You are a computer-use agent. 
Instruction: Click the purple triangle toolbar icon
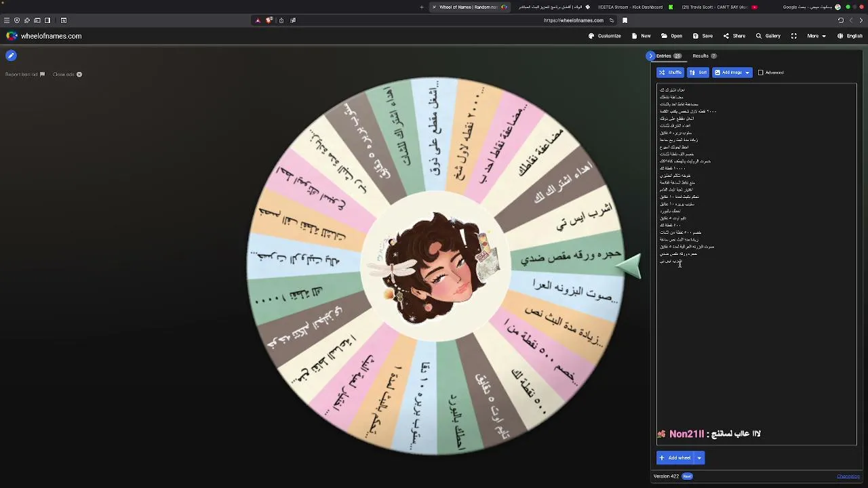(258, 20)
